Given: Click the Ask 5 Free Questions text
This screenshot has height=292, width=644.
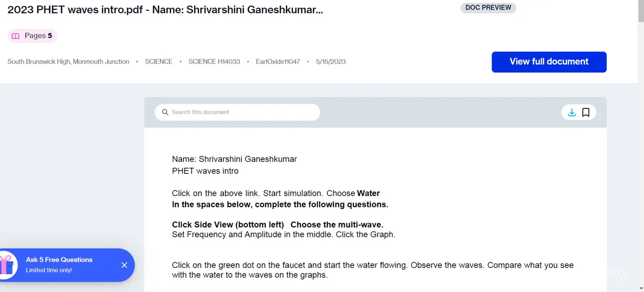Looking at the screenshot, I should (x=59, y=260).
